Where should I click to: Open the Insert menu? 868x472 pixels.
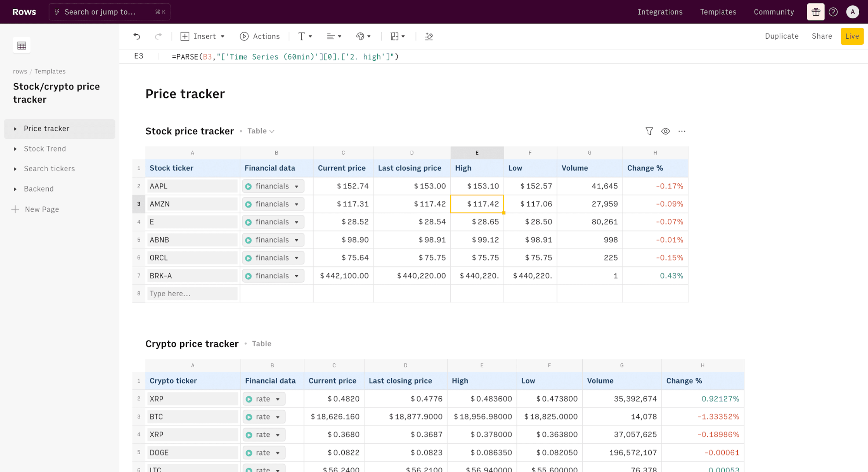coord(202,36)
